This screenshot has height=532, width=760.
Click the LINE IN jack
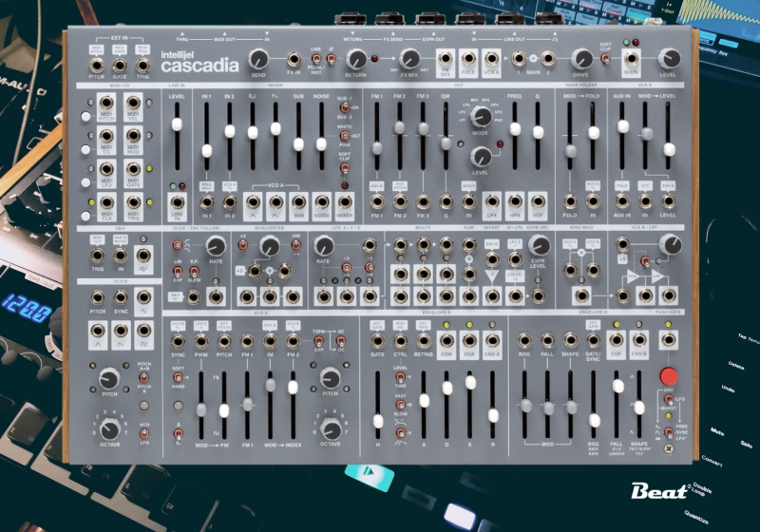click(x=177, y=202)
